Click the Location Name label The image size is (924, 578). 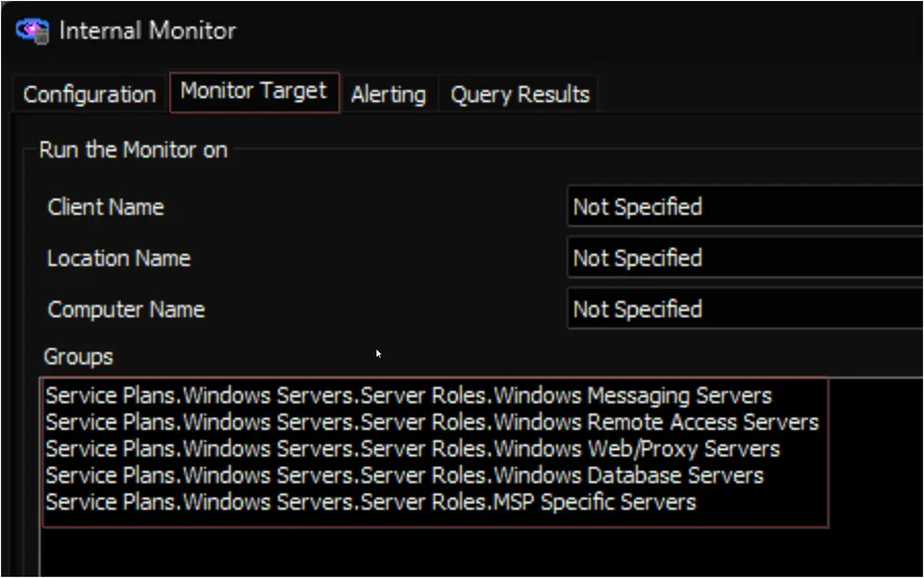click(118, 258)
